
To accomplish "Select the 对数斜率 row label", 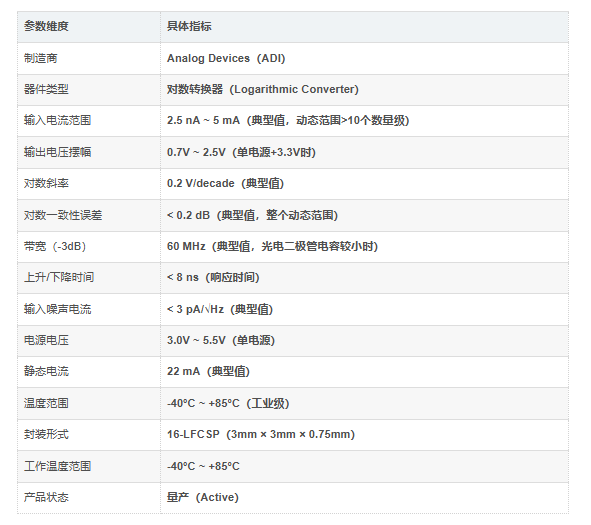I will [46, 184].
